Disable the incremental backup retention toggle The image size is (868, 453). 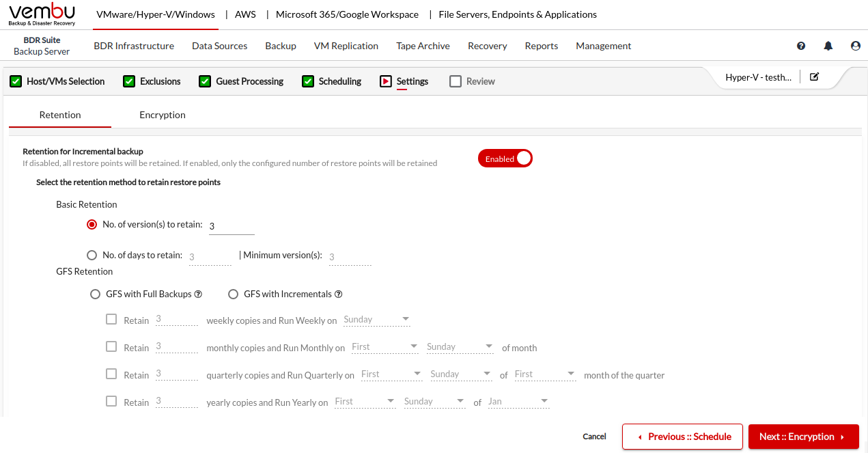(x=505, y=159)
